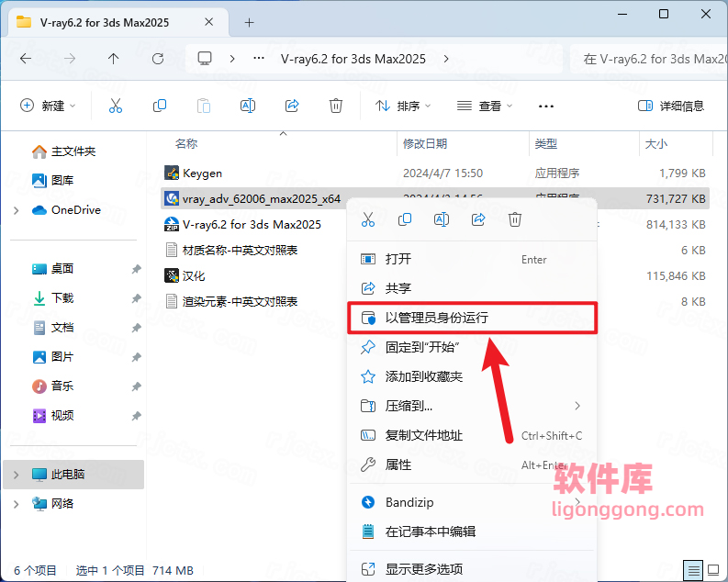The width and height of the screenshot is (728, 582).
Task: Choose 打开 in the context menu
Action: pyautogui.click(x=472, y=259)
